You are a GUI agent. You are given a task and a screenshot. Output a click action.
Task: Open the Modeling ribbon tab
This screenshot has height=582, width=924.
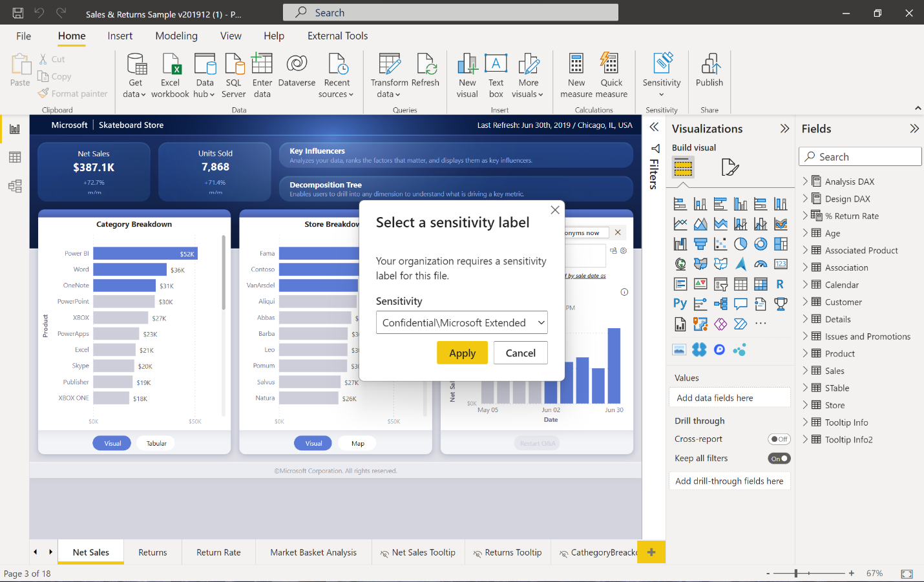(x=176, y=36)
